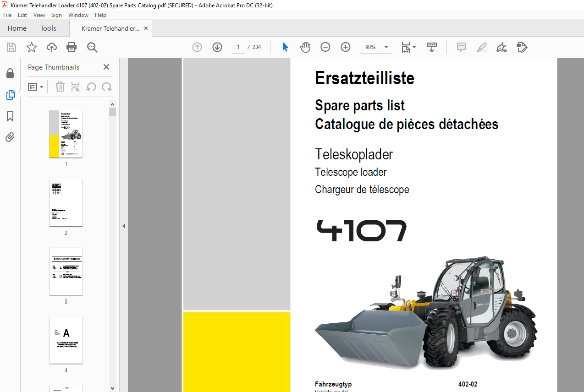This screenshot has height=392, width=584.
Task: Click the extract pages scissors icon
Action: click(x=76, y=87)
